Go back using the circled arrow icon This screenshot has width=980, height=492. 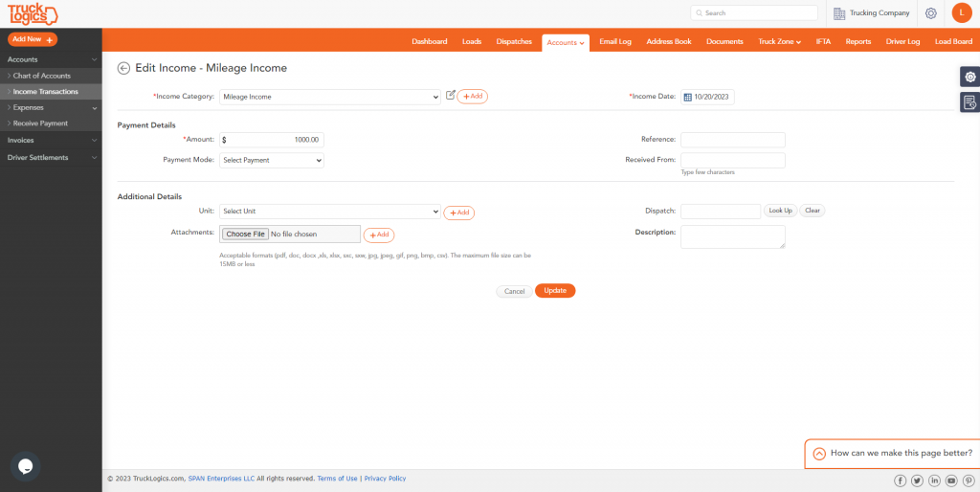tap(123, 68)
